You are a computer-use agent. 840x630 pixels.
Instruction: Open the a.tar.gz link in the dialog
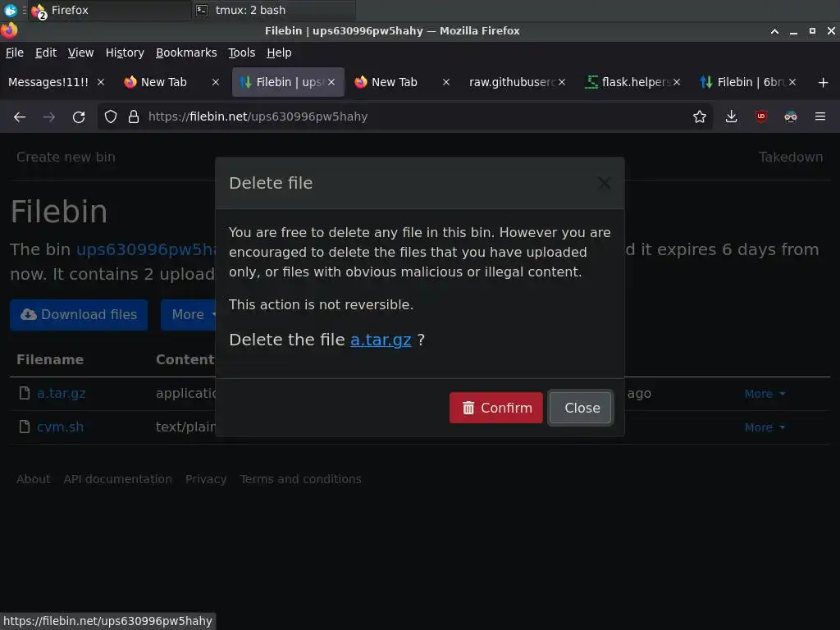pyautogui.click(x=381, y=340)
